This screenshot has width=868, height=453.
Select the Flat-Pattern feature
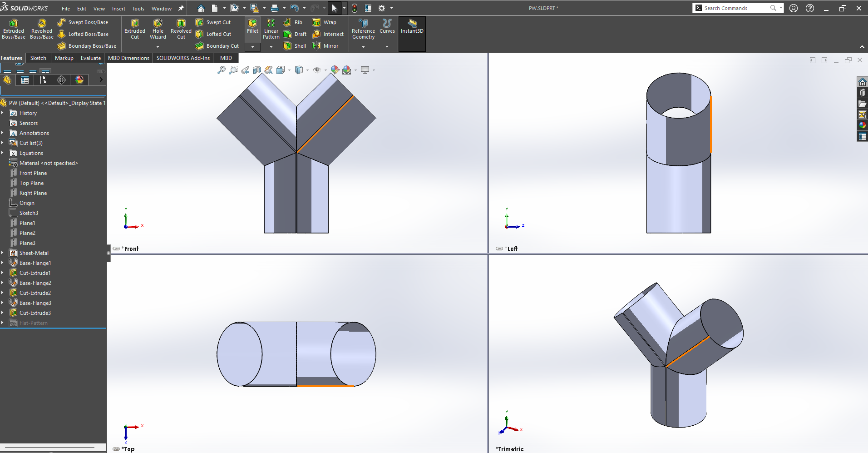tap(33, 323)
